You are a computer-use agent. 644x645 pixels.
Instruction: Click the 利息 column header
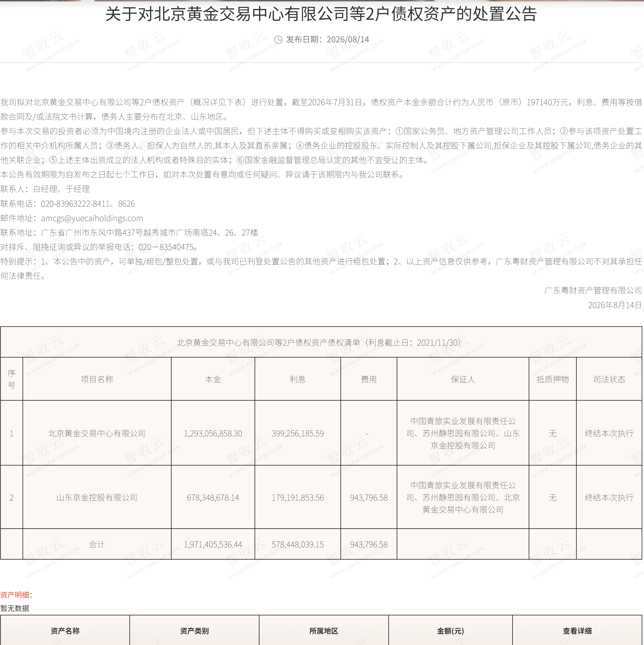[x=298, y=379]
